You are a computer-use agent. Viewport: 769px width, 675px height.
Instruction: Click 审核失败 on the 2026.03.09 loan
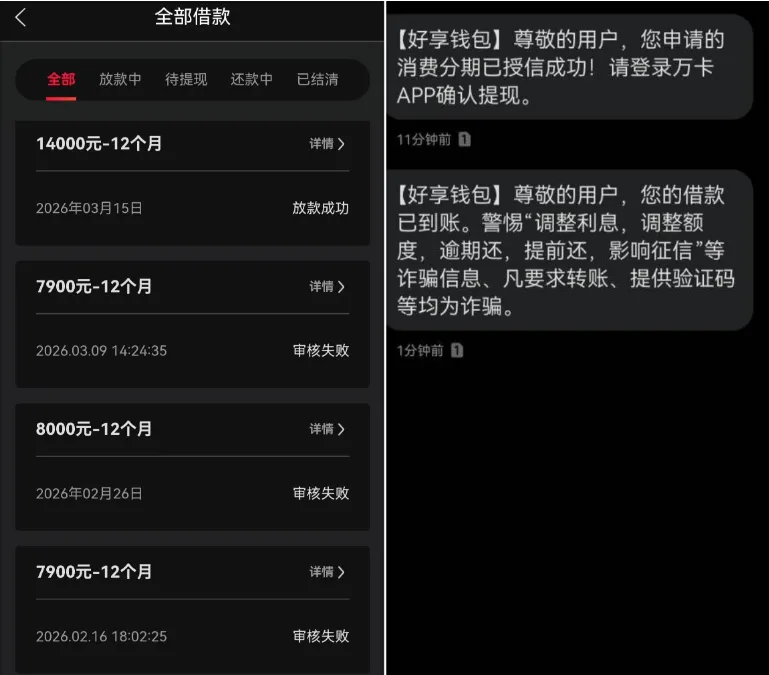point(321,351)
